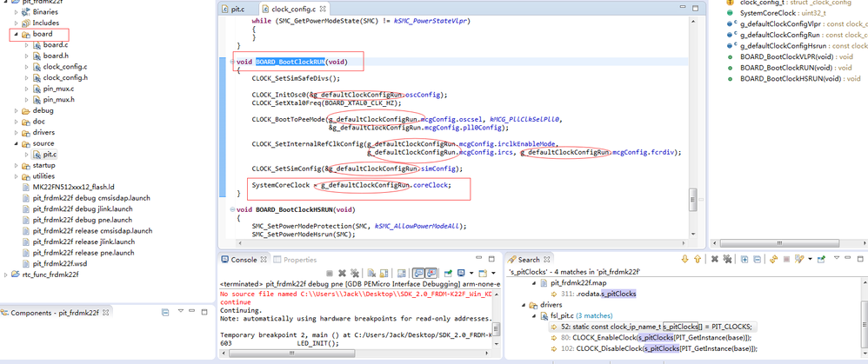868x364 pixels.
Task: Click Collapse All icon in Components view
Action: [165, 313]
